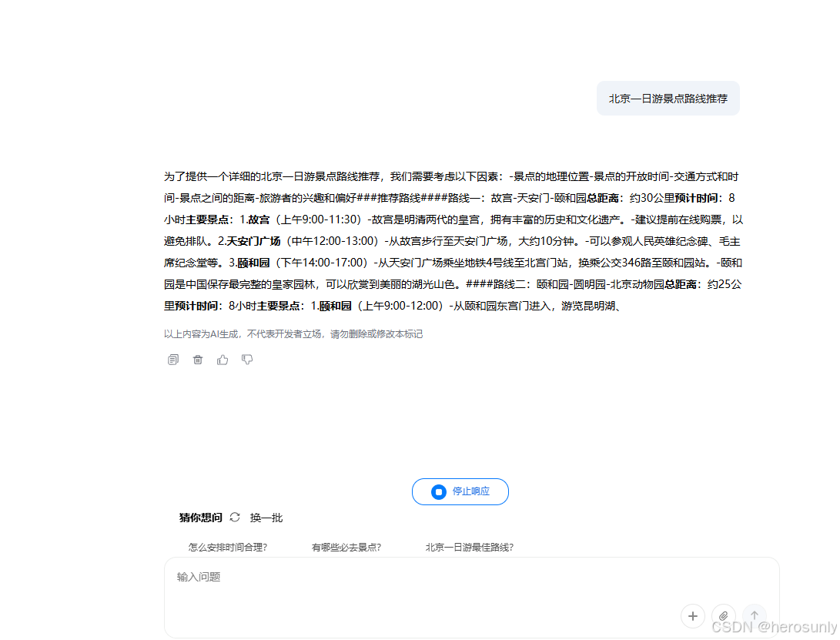Image resolution: width=840 pixels, height=640 pixels.
Task: Select the suggestion 有哪些必去景点?
Action: coord(346,547)
